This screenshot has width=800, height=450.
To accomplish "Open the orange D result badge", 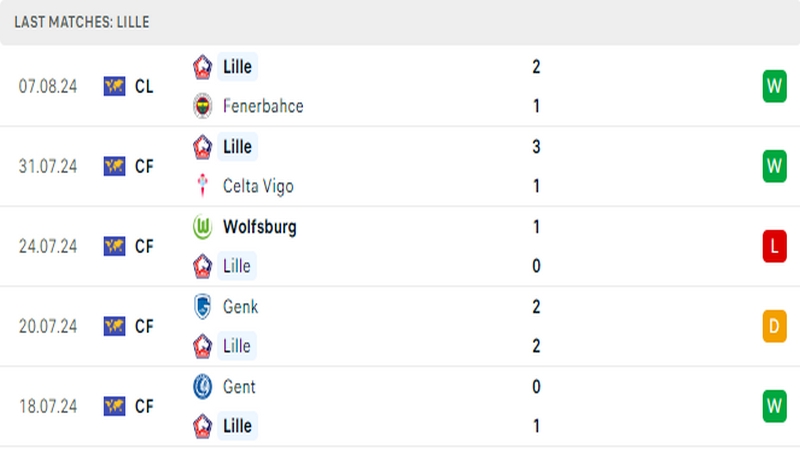I will click(x=774, y=326).
